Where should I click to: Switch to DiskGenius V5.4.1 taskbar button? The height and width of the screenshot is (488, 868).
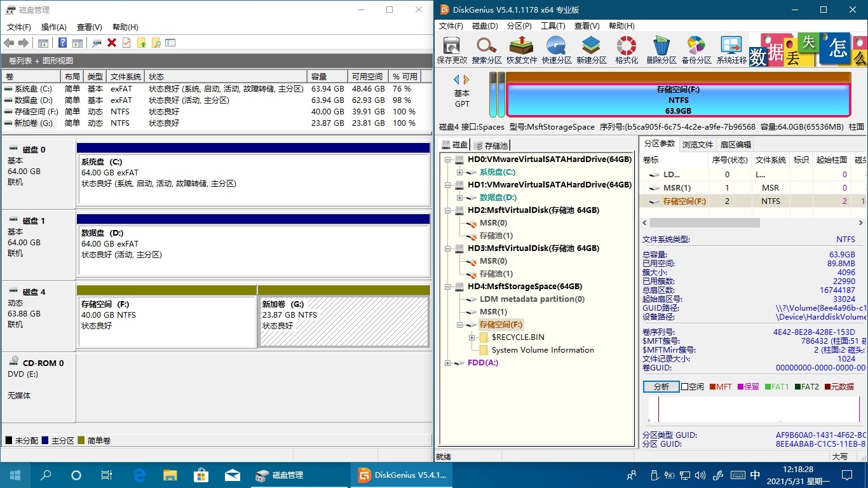(x=402, y=475)
